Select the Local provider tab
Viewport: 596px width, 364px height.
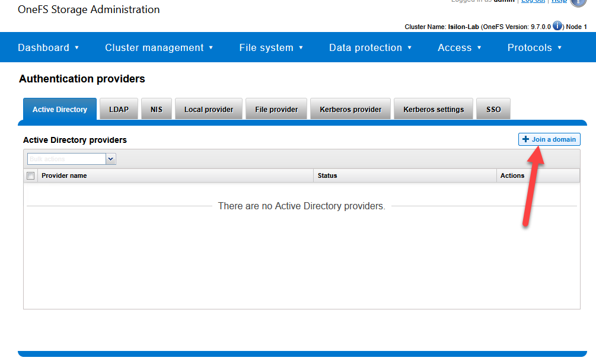click(x=209, y=109)
